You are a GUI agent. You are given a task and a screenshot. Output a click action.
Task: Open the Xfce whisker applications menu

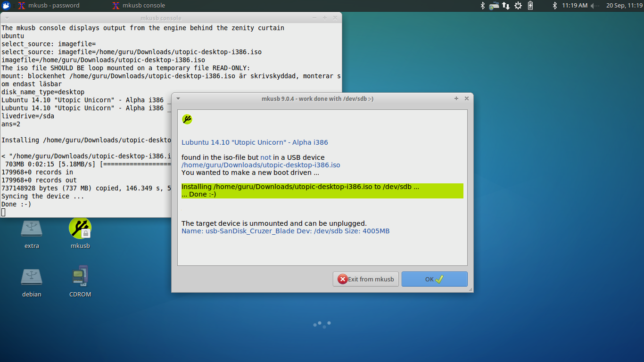(6, 6)
